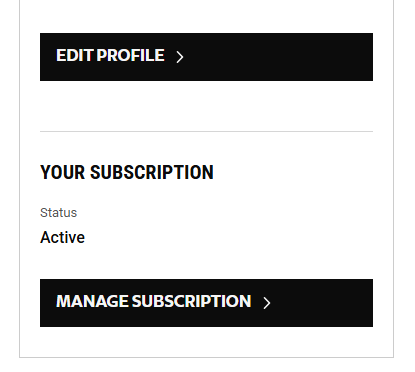Click the divider line above Your Subscription

point(206,131)
